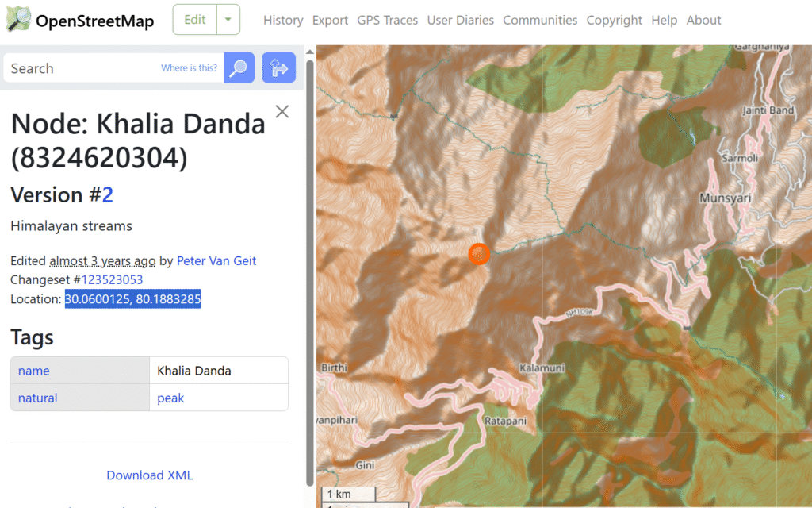This screenshot has width=812, height=508.
Task: Click the 'Where is this?' link
Action: 189,68
